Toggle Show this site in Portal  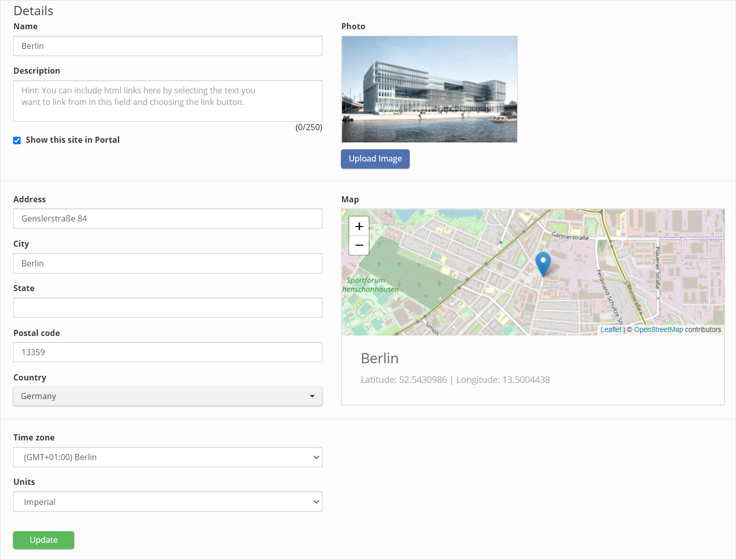coord(17,140)
